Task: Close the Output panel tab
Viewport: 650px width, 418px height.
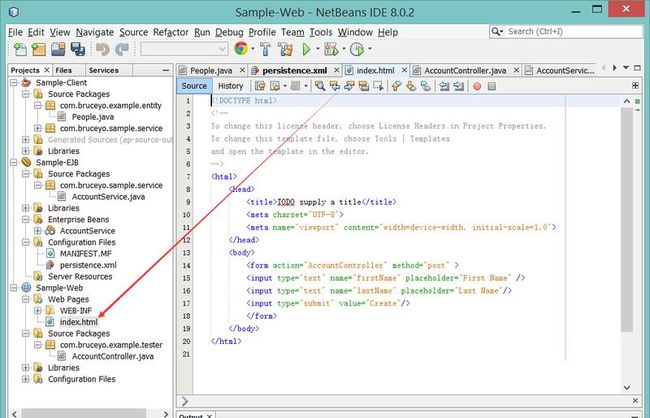Action: coord(210,416)
